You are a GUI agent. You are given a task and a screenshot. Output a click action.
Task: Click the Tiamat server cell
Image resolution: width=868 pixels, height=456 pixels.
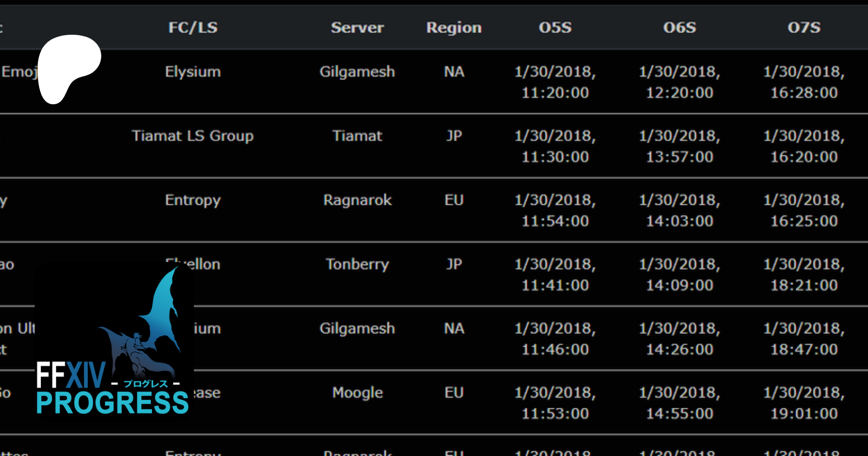coord(357,136)
